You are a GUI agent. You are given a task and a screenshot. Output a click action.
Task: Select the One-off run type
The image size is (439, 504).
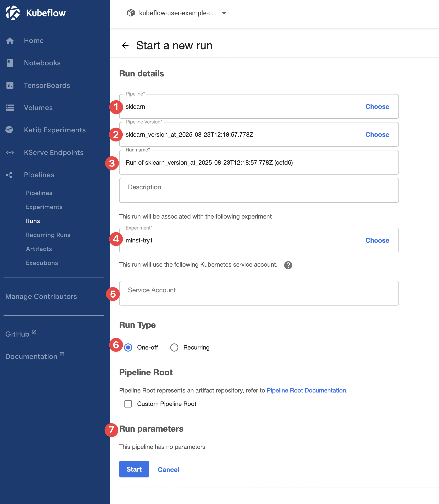pos(128,347)
